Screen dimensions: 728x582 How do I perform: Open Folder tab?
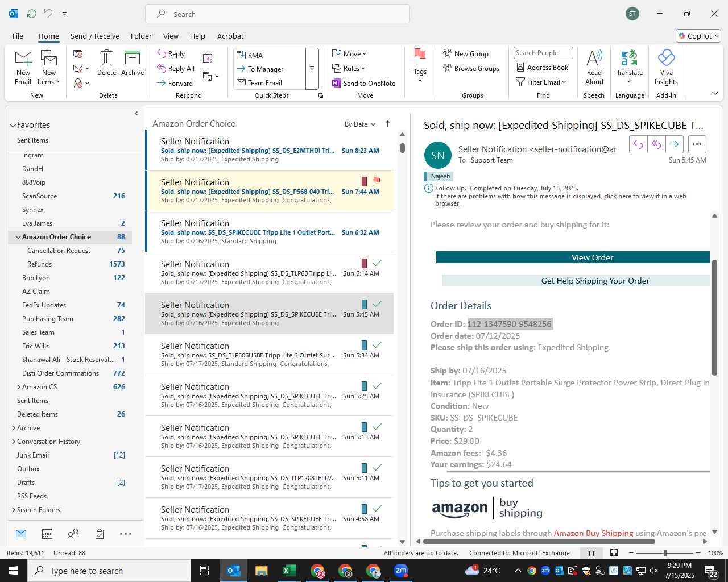coord(141,36)
